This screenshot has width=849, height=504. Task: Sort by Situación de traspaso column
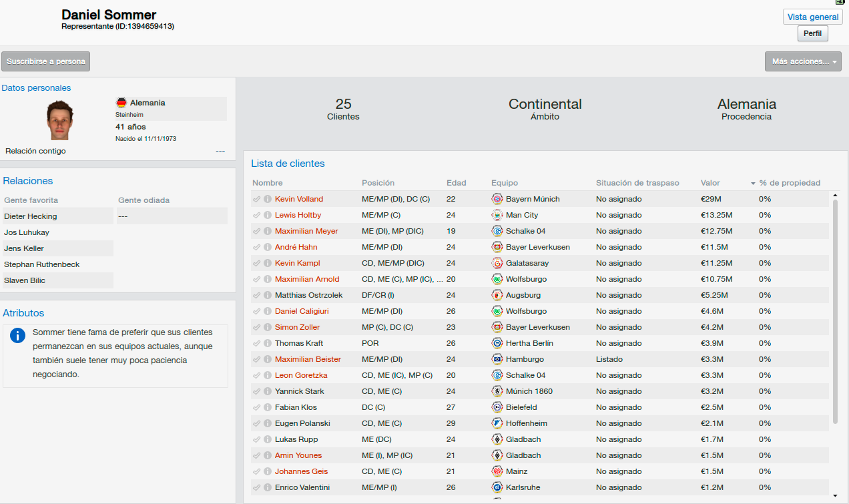[x=637, y=183]
